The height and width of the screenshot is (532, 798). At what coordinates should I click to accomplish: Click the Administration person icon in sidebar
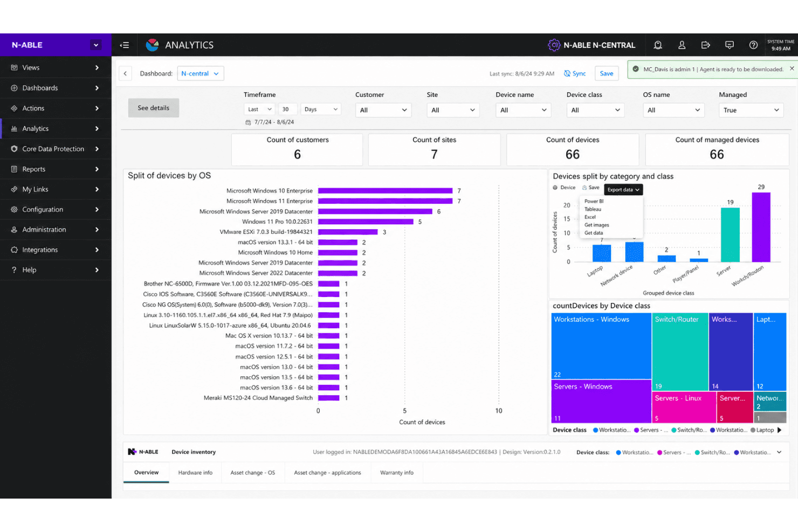[x=14, y=230]
